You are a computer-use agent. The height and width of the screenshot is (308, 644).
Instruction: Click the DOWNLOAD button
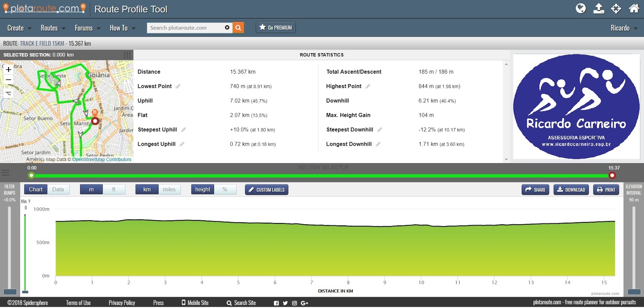coord(571,190)
